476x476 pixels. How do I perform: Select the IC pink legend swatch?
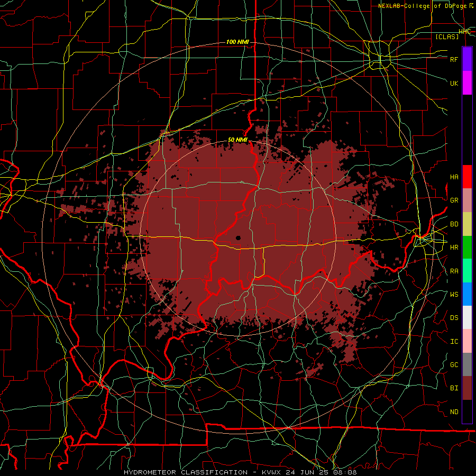[467, 341]
